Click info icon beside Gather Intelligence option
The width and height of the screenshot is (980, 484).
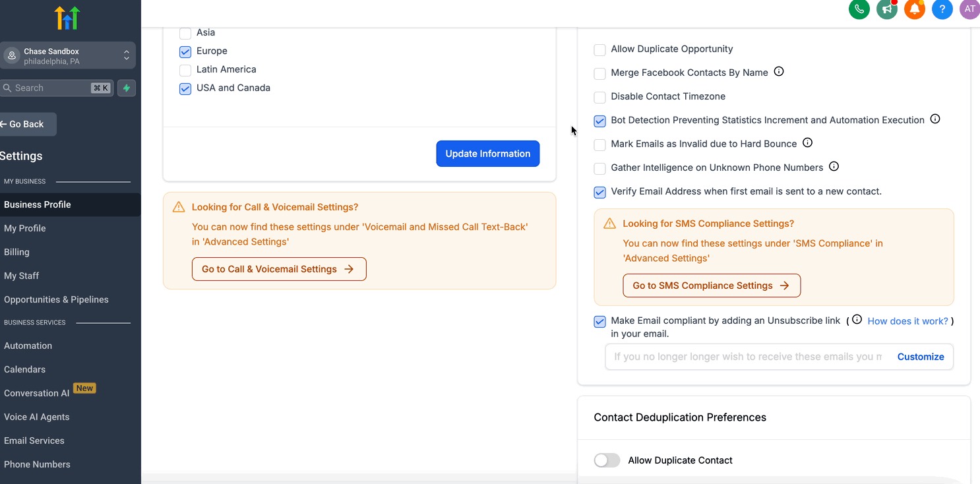(x=834, y=167)
